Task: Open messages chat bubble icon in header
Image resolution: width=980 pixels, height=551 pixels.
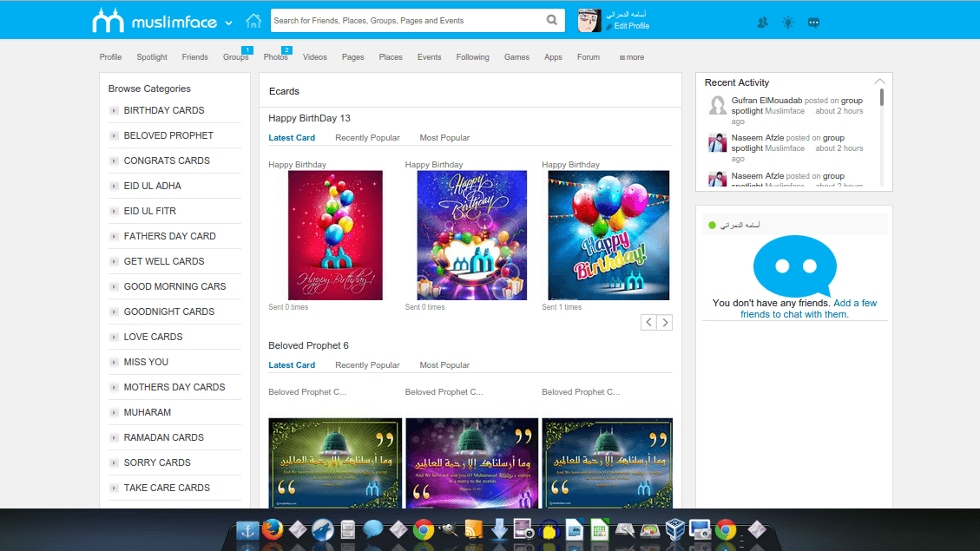Action: point(813,23)
